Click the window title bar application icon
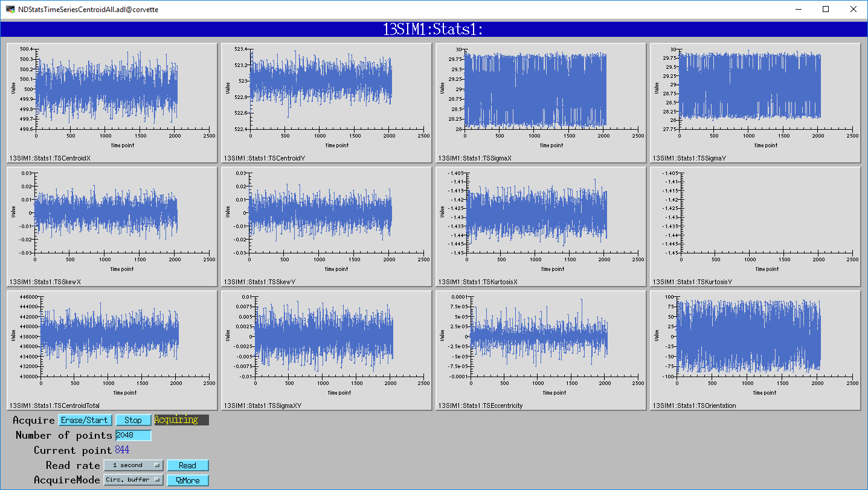This screenshot has height=490, width=868. click(x=10, y=9)
